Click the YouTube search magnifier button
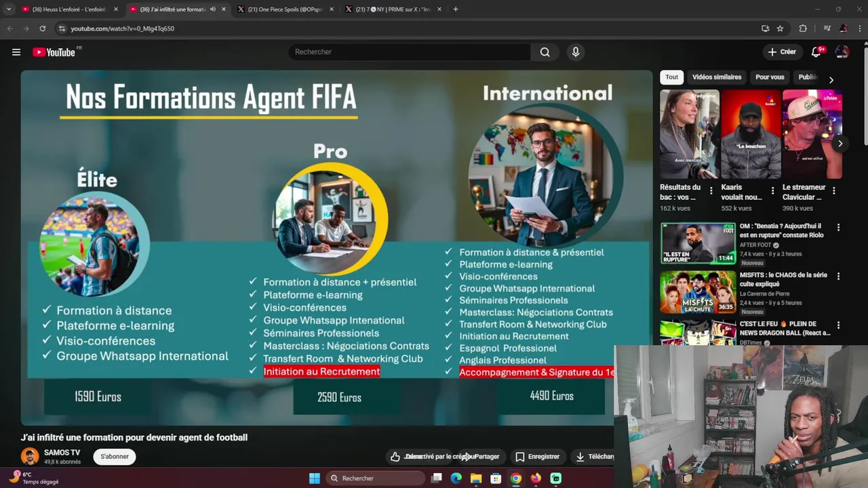The image size is (868, 488). point(545,52)
